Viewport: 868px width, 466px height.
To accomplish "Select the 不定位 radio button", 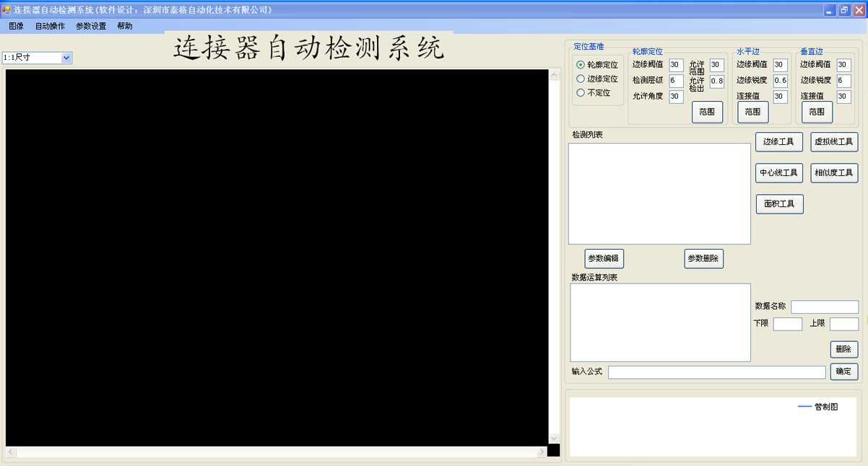I will click(581, 92).
